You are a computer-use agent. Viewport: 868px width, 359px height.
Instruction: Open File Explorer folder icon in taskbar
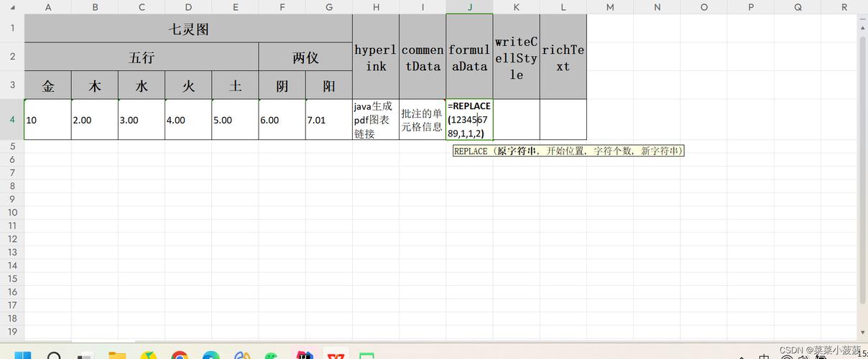117,355
